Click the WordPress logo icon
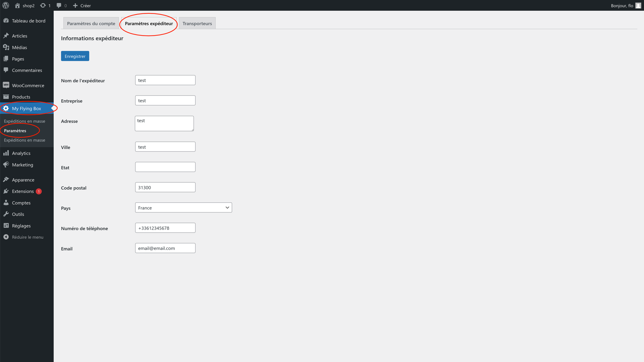The width and height of the screenshot is (644, 362). click(6, 5)
